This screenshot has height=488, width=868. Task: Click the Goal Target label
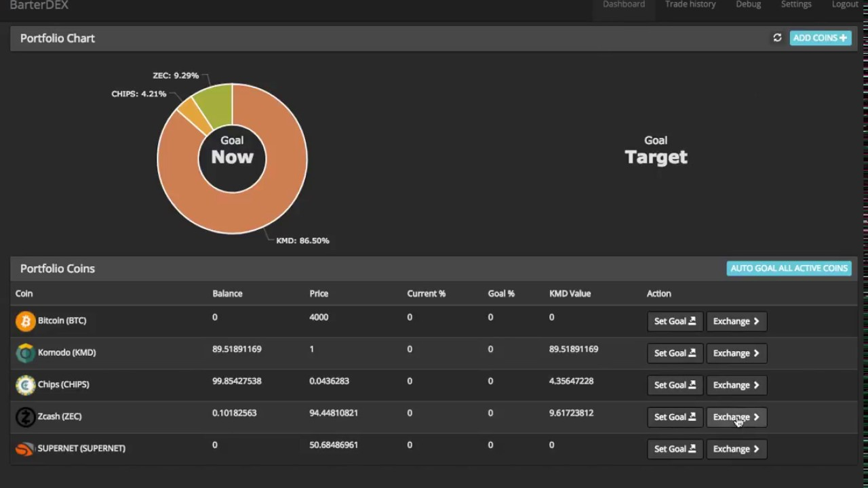[x=656, y=150]
